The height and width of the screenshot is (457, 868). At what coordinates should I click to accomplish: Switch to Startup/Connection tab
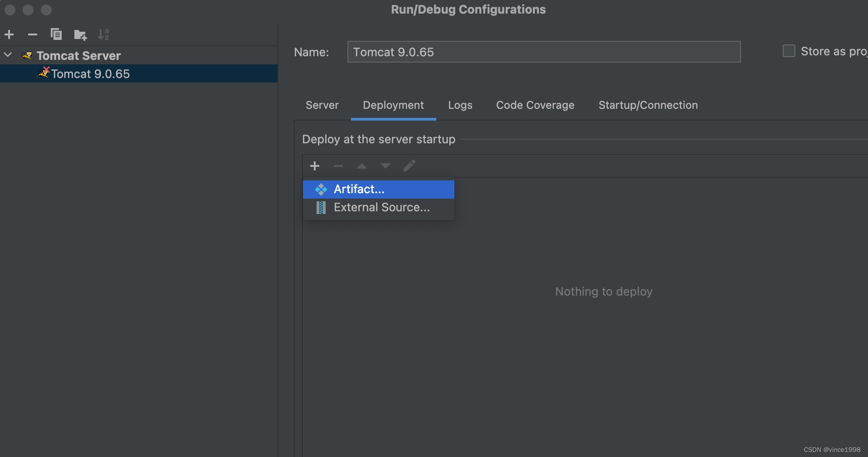click(x=648, y=105)
